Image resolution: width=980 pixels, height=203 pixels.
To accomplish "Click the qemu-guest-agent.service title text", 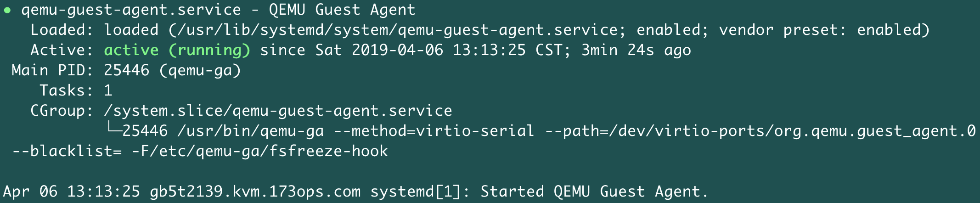I will [131, 10].
